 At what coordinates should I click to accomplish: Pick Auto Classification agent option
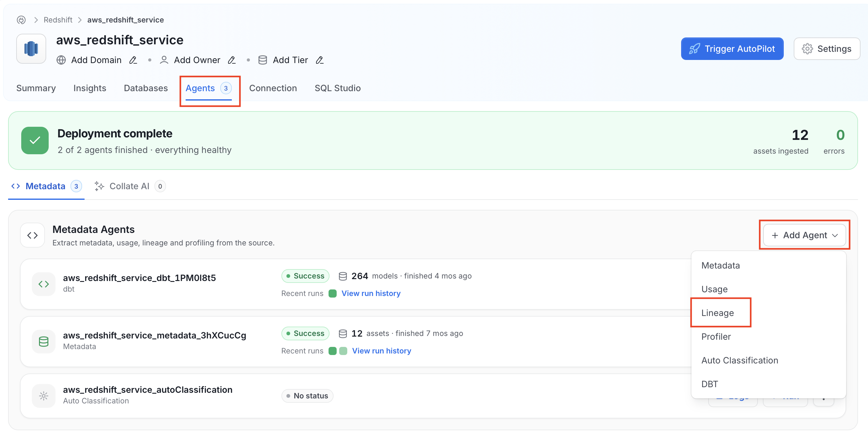[x=768, y=360]
